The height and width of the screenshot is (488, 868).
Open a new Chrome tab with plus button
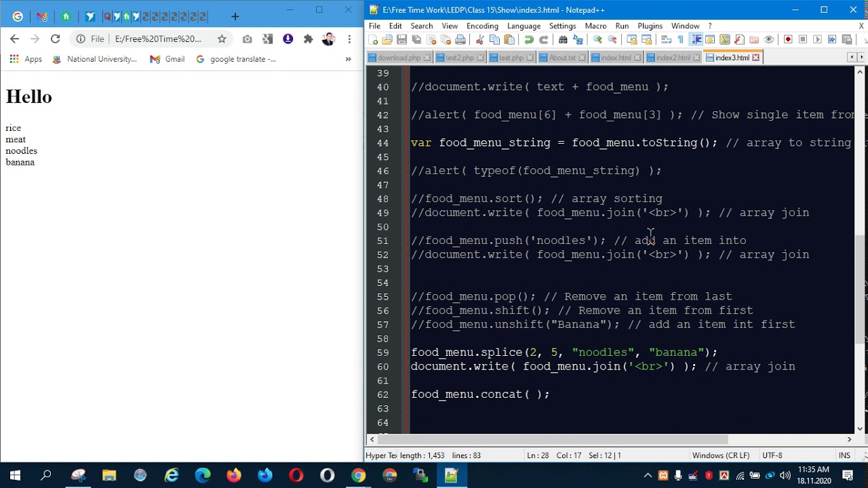235,16
